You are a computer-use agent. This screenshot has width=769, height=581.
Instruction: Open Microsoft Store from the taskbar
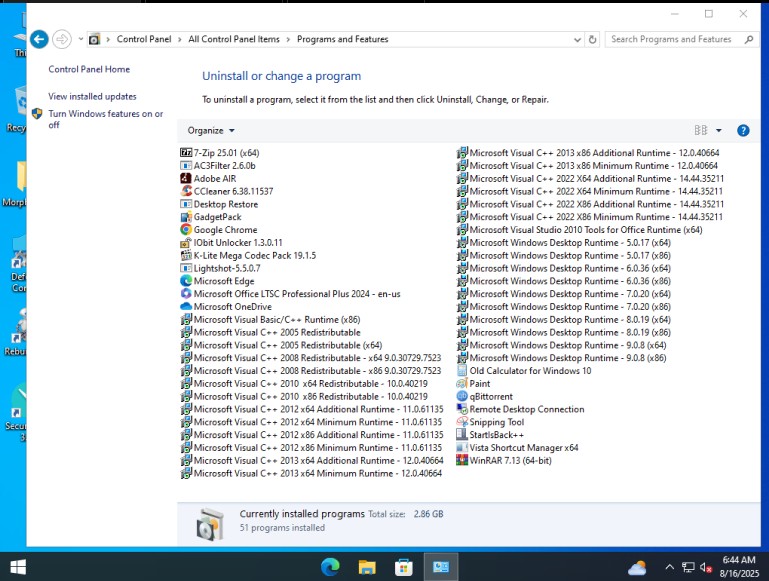404,567
